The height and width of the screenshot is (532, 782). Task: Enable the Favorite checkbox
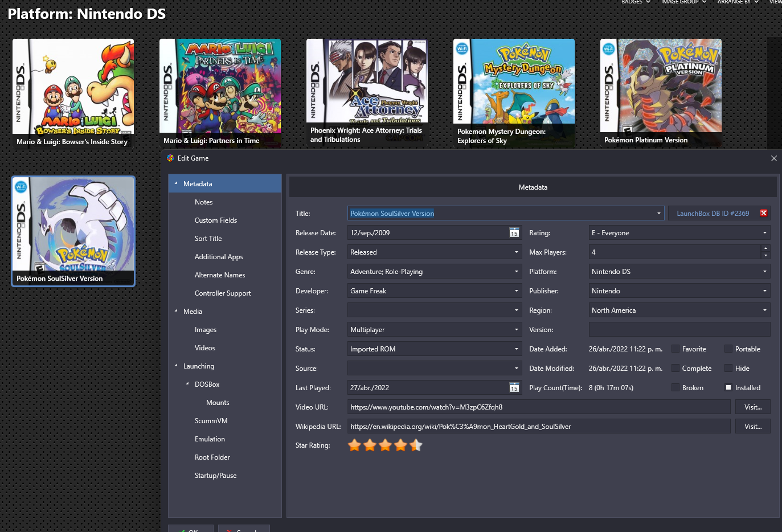(x=675, y=349)
